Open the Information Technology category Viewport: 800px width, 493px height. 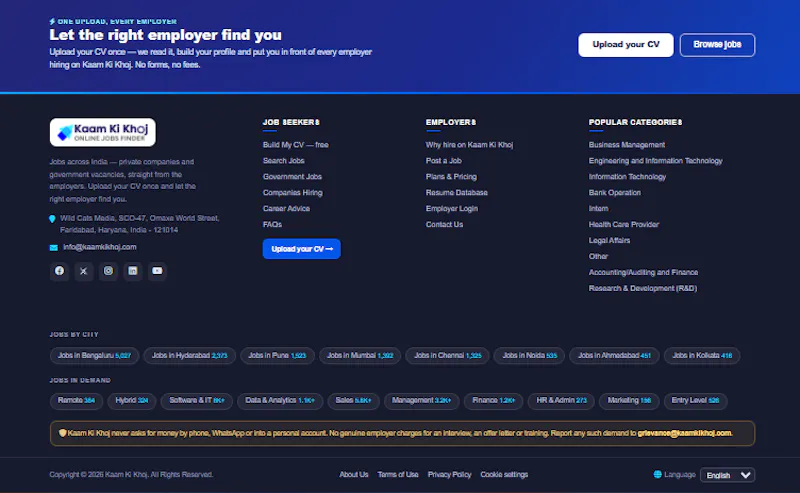click(628, 177)
